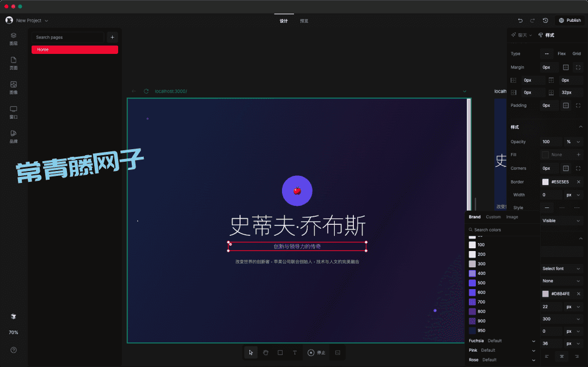Open the Select font dropdown

point(561,268)
